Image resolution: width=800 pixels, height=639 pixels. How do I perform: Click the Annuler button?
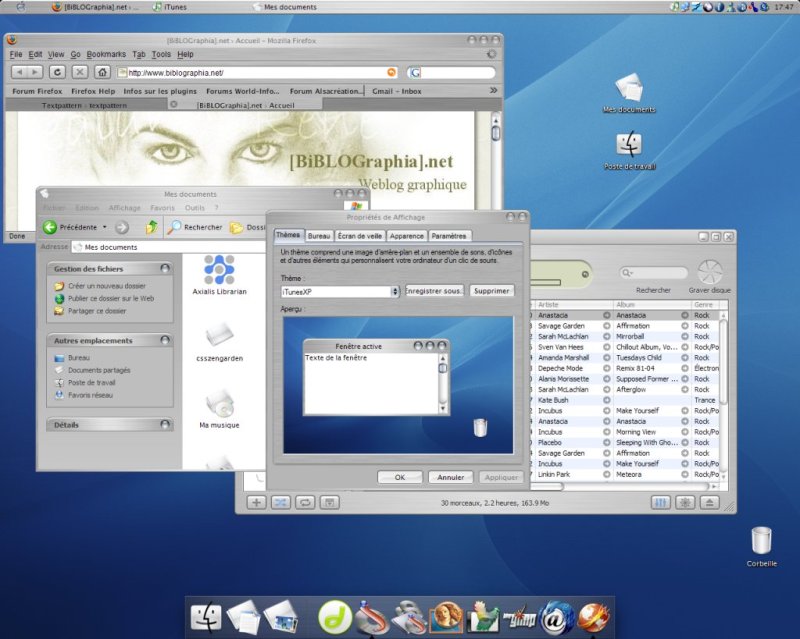tap(451, 477)
